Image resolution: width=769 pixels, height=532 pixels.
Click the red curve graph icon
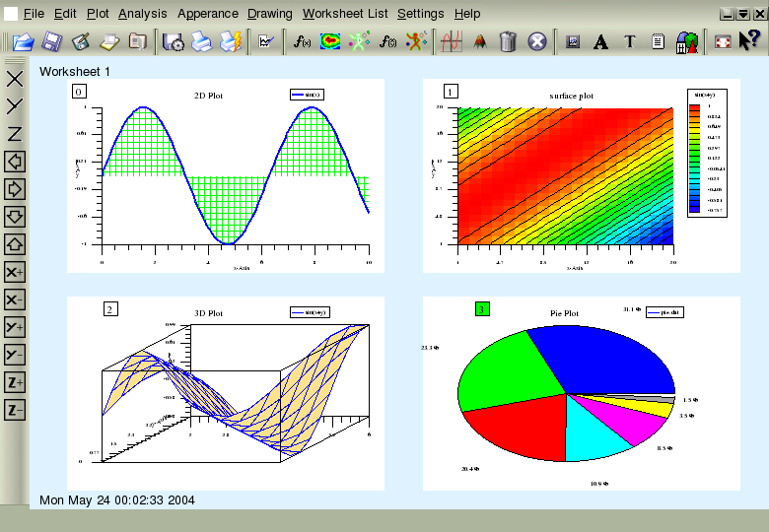(x=452, y=42)
